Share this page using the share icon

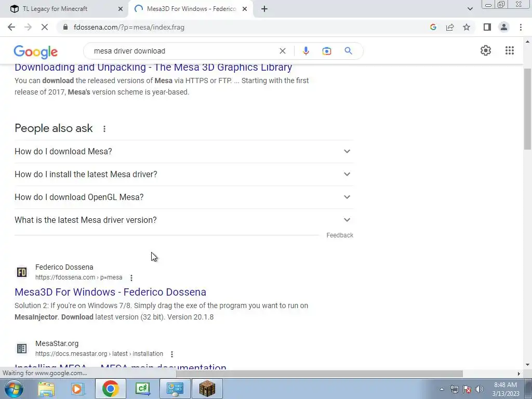coord(450,27)
